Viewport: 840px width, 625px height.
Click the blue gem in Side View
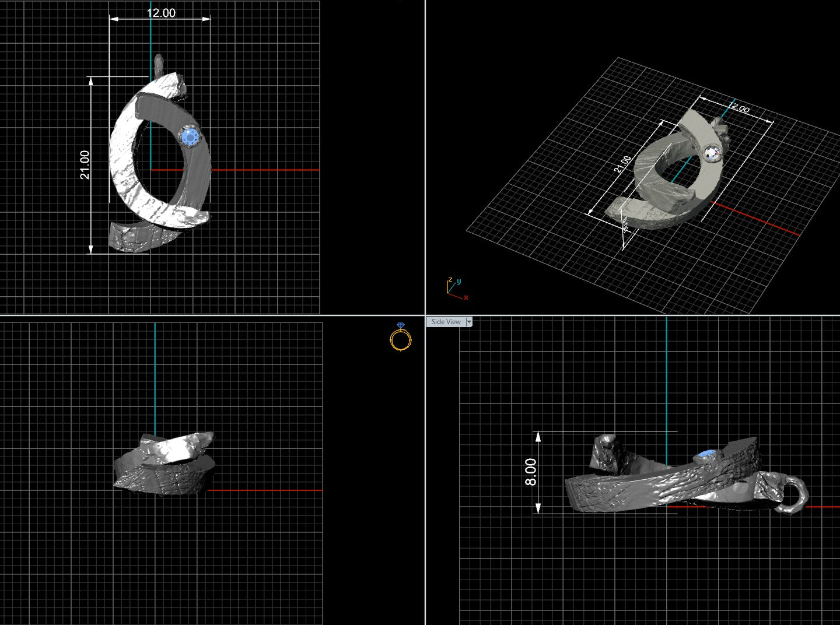707,455
